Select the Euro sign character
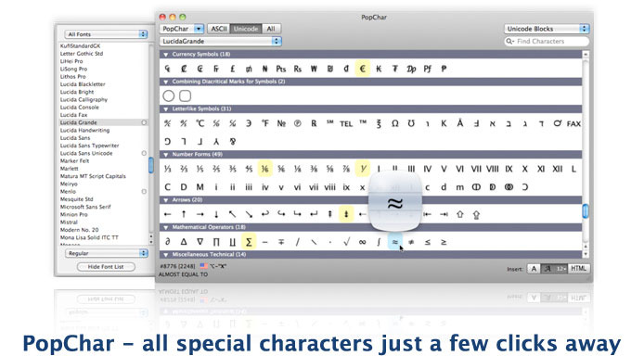The image size is (644, 356). point(362,69)
